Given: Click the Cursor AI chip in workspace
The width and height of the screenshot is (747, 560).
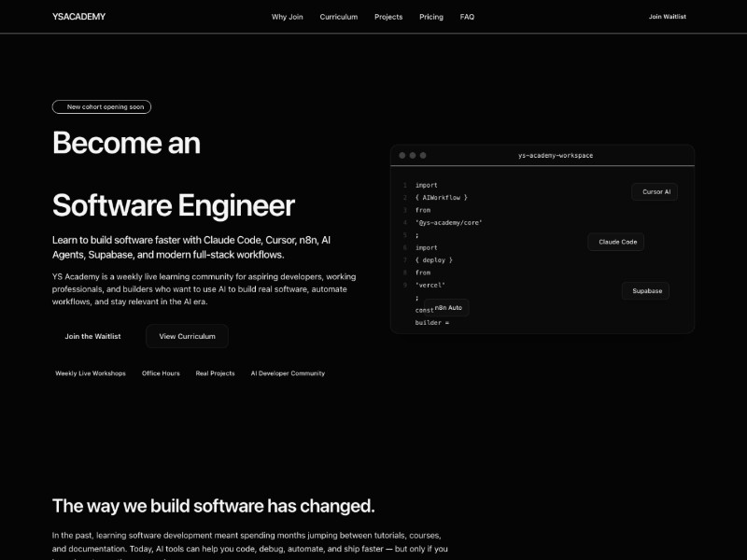Looking at the screenshot, I should click(x=655, y=192).
